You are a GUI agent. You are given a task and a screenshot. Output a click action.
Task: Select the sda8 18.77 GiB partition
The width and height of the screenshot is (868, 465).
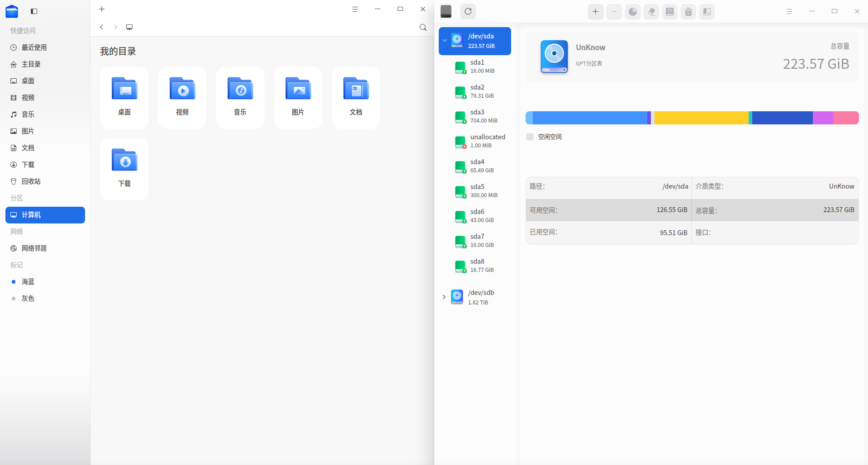pyautogui.click(x=475, y=266)
